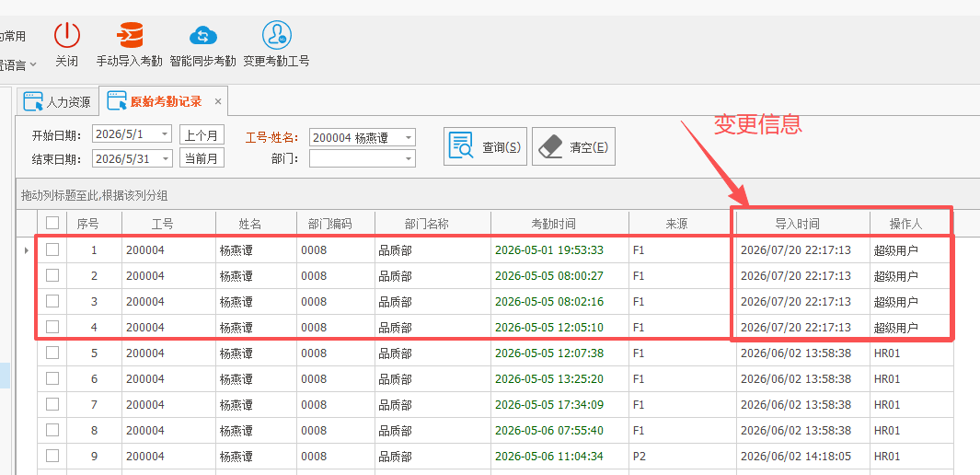Close the 原始考勤记录 tab

click(218, 101)
